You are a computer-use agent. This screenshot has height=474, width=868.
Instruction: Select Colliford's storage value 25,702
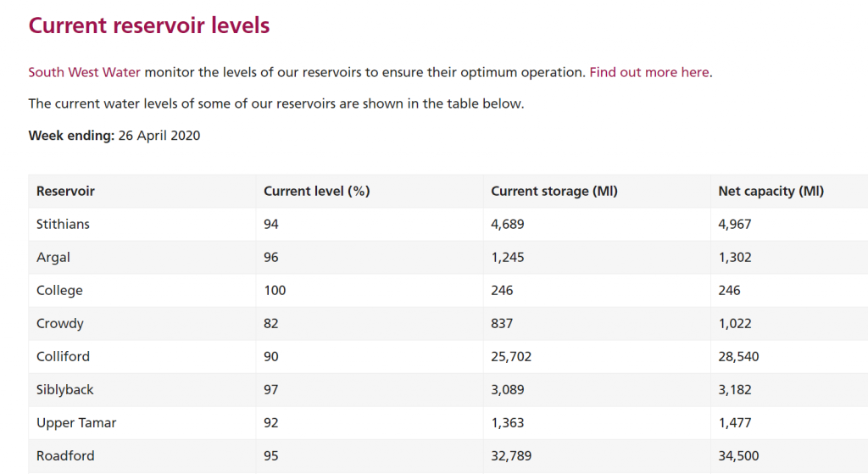click(511, 357)
